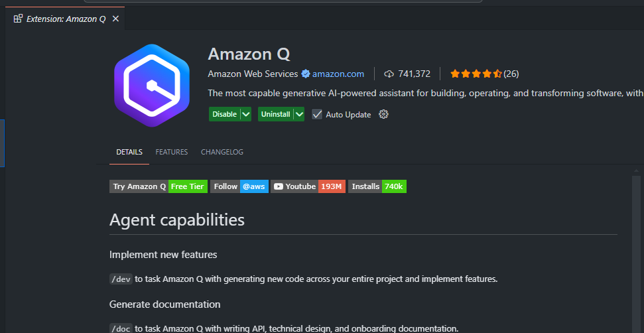Viewport: 644px width, 333px height.
Task: Click the Amazon Web Services publisher name
Action: [253, 74]
